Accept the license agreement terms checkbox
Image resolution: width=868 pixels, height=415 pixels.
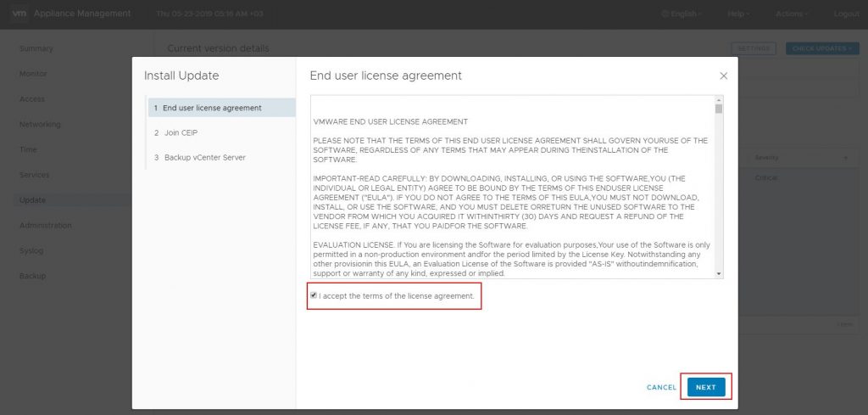[x=314, y=295]
